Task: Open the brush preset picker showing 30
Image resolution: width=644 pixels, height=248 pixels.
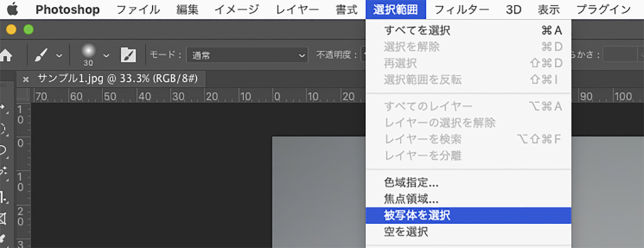Action: tap(88, 55)
